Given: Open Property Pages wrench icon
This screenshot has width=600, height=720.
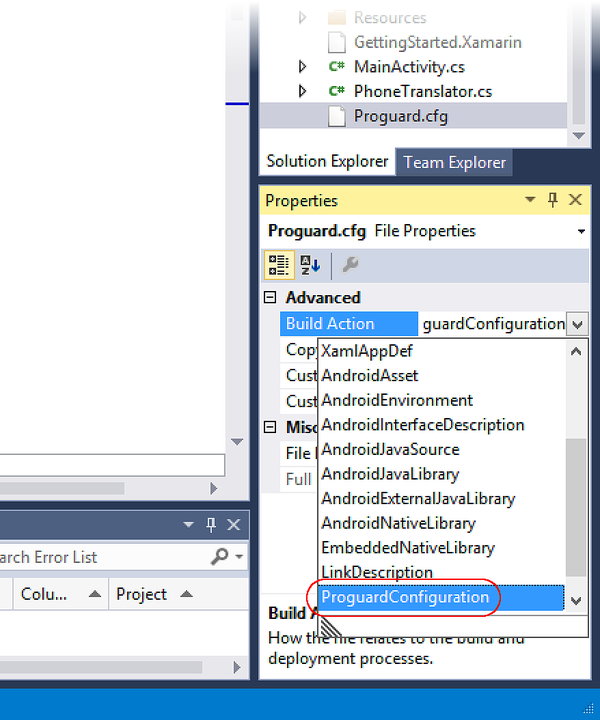Looking at the screenshot, I should click(351, 265).
